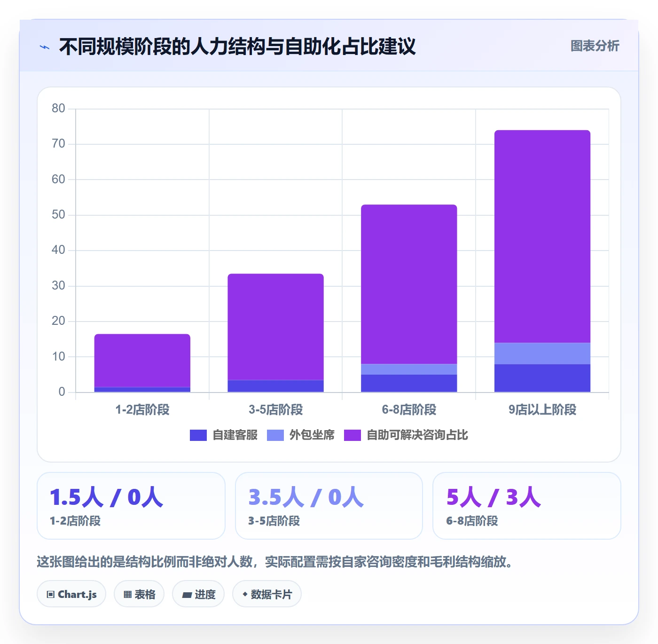Click the 图表分析 label in the header

[x=595, y=46]
